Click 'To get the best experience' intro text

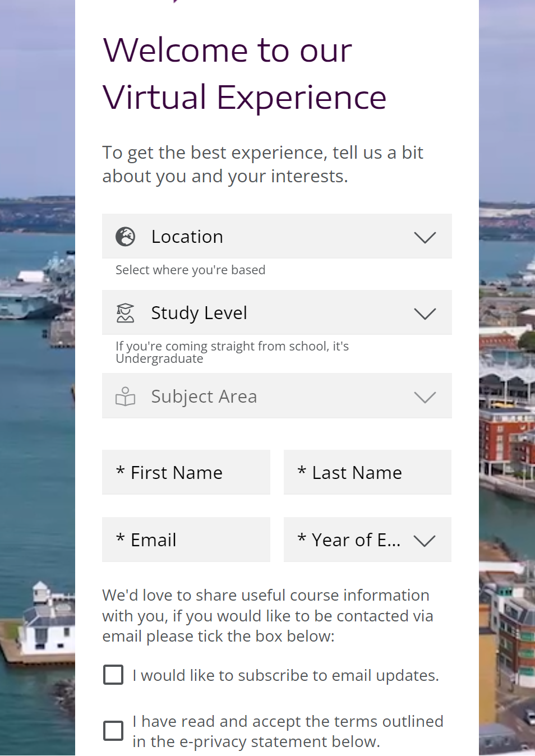[x=262, y=164]
